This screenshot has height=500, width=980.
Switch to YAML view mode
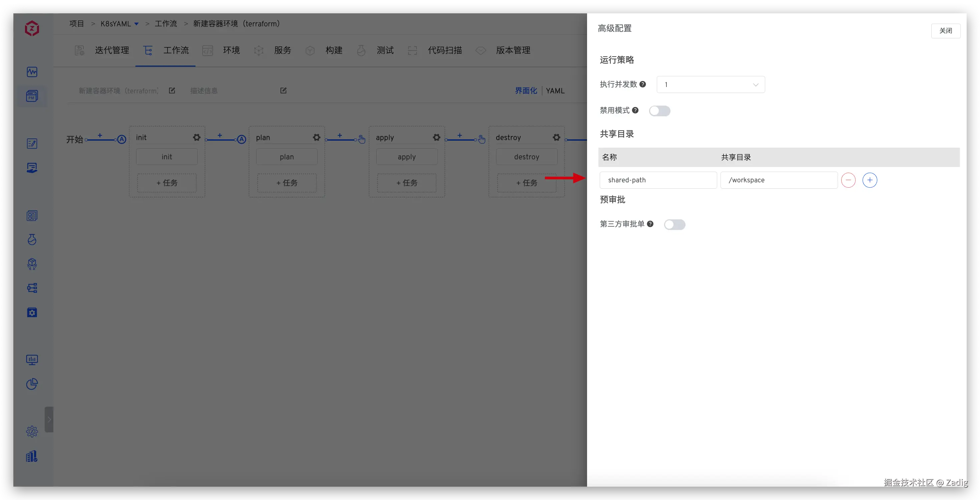(x=555, y=91)
